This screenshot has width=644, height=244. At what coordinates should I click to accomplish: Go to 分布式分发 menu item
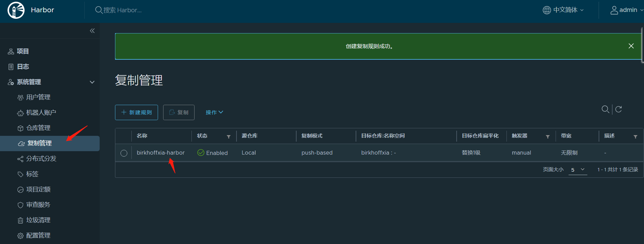pos(41,159)
